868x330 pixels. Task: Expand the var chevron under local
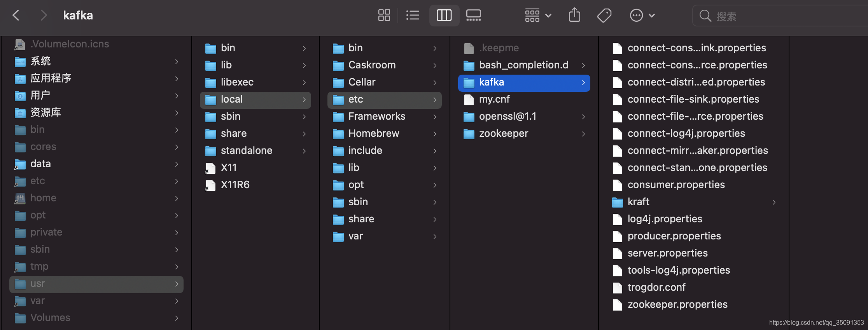tap(435, 236)
